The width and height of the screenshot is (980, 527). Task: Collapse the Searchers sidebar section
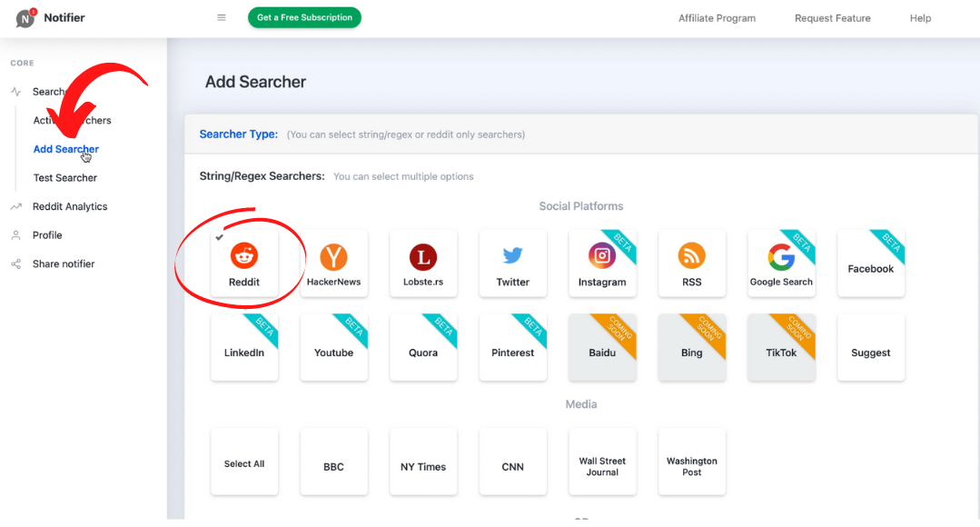tap(45, 92)
